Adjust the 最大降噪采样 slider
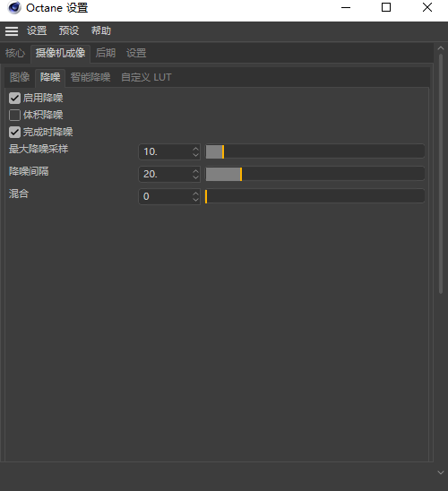Screen dimensions: 448x491 click(315, 151)
